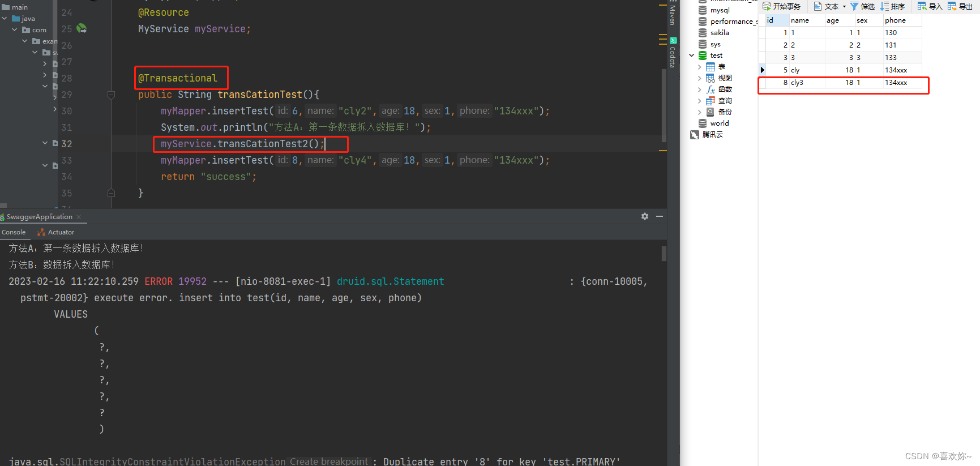Click the 排序 sort icon
This screenshot has height=466, width=980.
coord(884,6)
